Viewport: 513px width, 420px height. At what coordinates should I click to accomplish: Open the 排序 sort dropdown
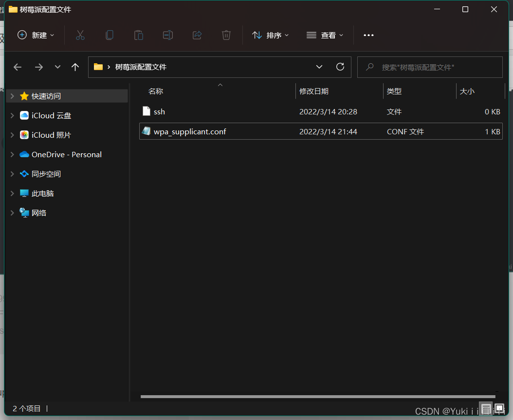click(x=270, y=35)
